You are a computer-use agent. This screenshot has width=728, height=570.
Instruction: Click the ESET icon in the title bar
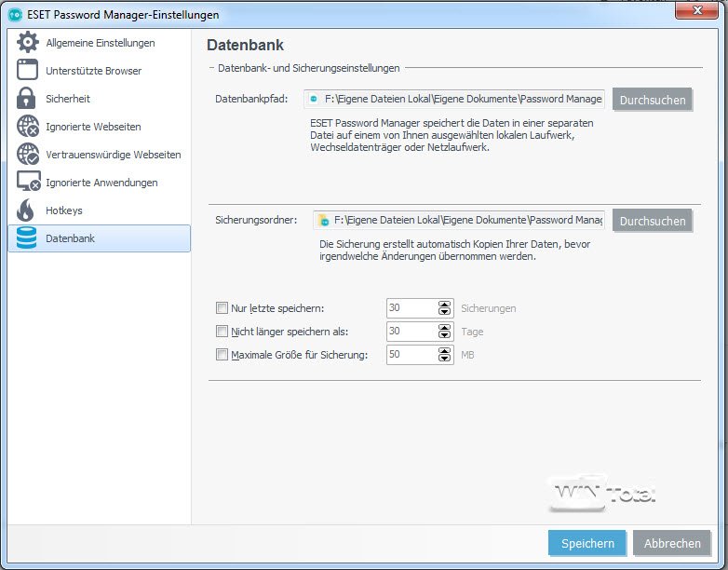pos(15,15)
